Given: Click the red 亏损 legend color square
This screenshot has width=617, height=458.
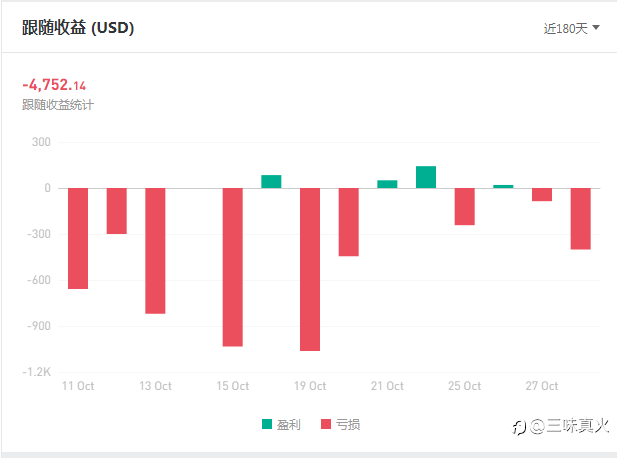Looking at the screenshot, I should pos(325,424).
